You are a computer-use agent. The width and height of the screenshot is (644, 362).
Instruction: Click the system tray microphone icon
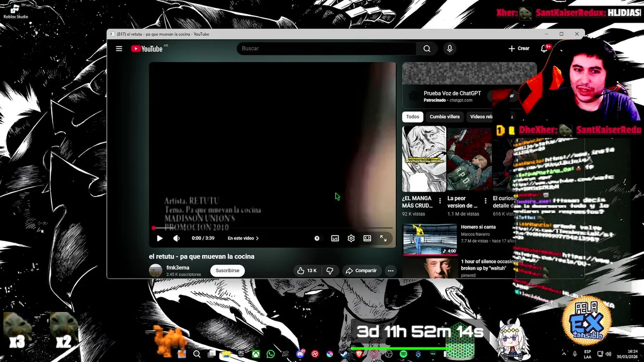(575, 354)
